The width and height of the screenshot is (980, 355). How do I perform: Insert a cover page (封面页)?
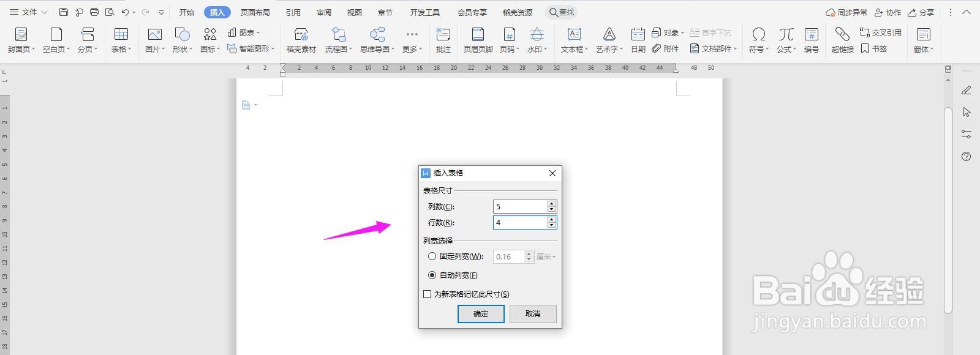[x=21, y=40]
